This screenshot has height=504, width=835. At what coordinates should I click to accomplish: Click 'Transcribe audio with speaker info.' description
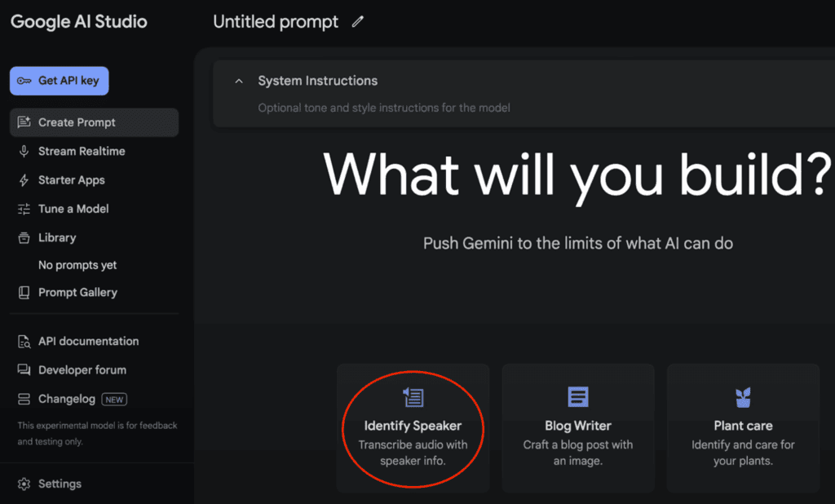[x=413, y=453]
